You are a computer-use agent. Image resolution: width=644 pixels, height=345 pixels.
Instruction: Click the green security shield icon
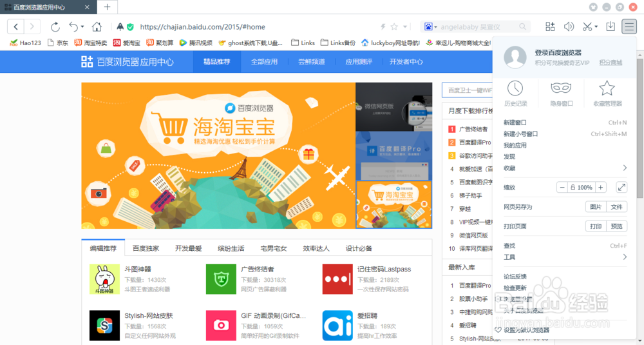click(x=130, y=27)
